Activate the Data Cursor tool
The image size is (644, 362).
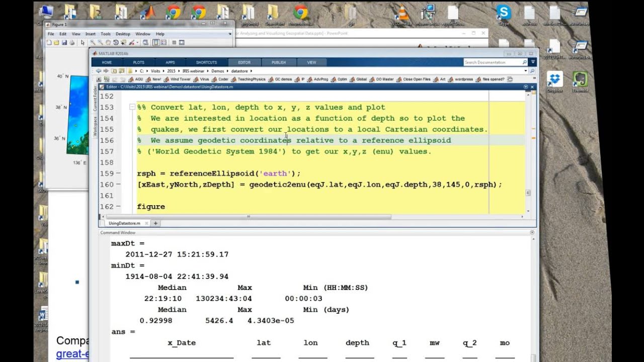pyautogui.click(x=123, y=43)
